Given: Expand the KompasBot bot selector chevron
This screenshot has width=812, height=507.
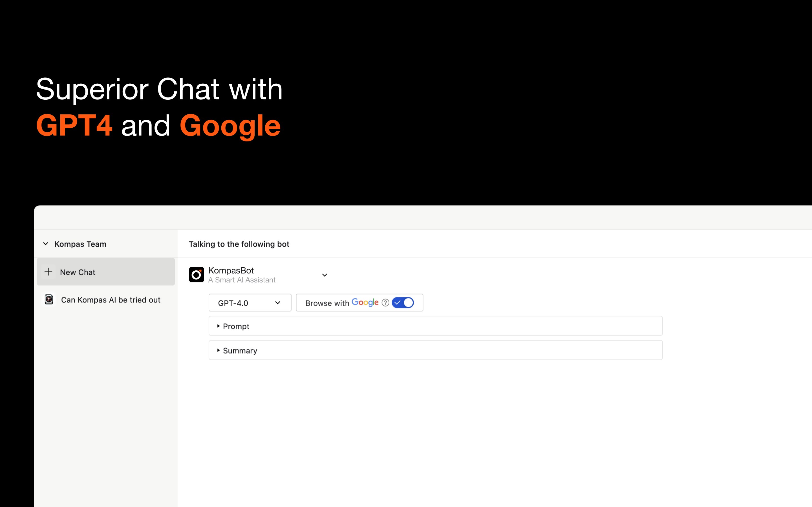Looking at the screenshot, I should [x=325, y=275].
